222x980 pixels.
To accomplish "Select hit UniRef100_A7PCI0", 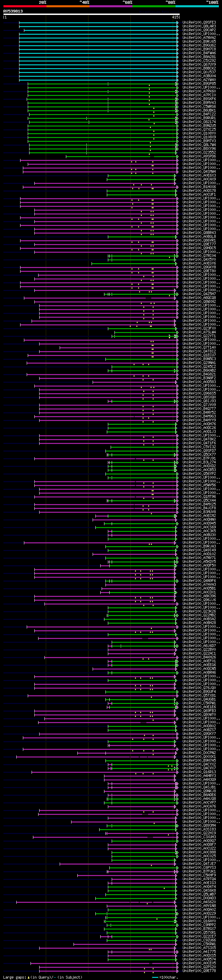I will [199, 95].
